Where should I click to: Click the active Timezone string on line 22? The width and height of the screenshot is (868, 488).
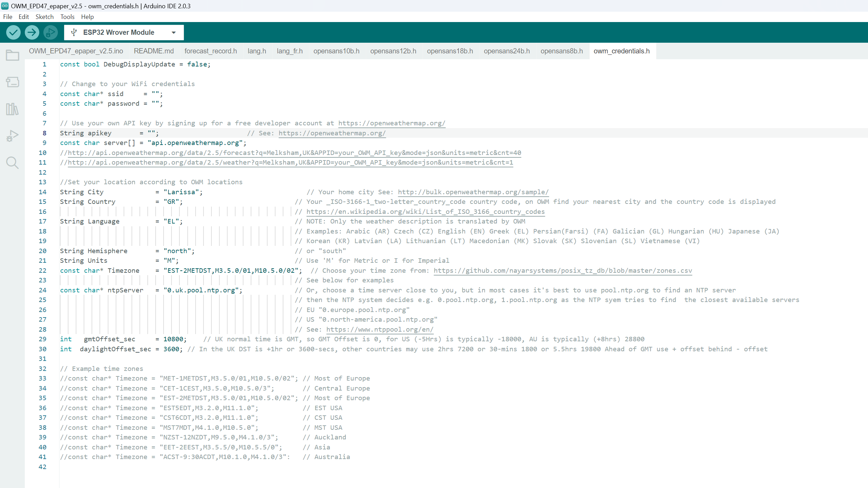(231, 270)
